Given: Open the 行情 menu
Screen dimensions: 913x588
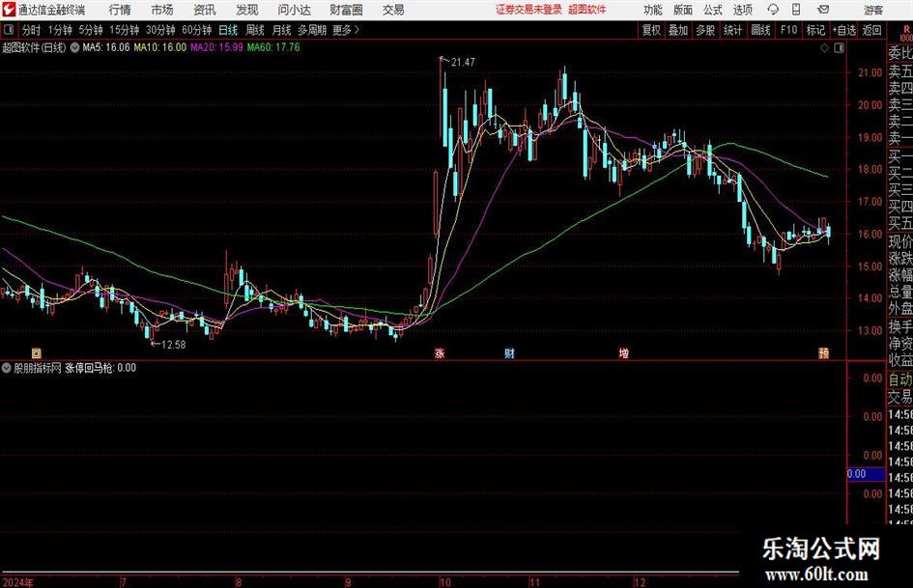Looking at the screenshot, I should [120, 10].
